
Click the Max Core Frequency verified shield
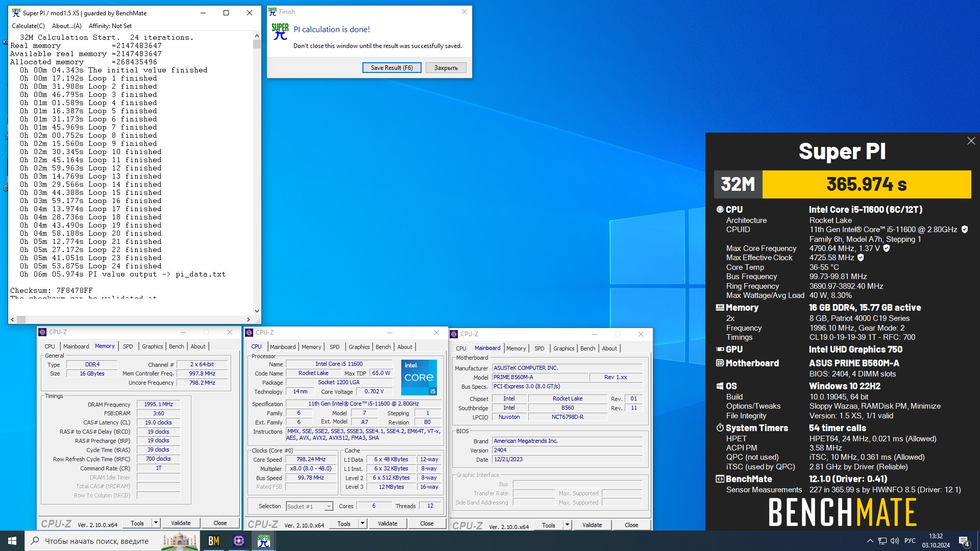[886, 248]
